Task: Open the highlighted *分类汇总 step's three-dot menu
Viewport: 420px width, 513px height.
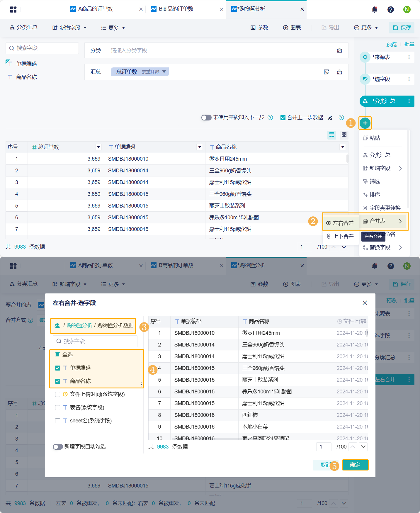Action: point(409,101)
